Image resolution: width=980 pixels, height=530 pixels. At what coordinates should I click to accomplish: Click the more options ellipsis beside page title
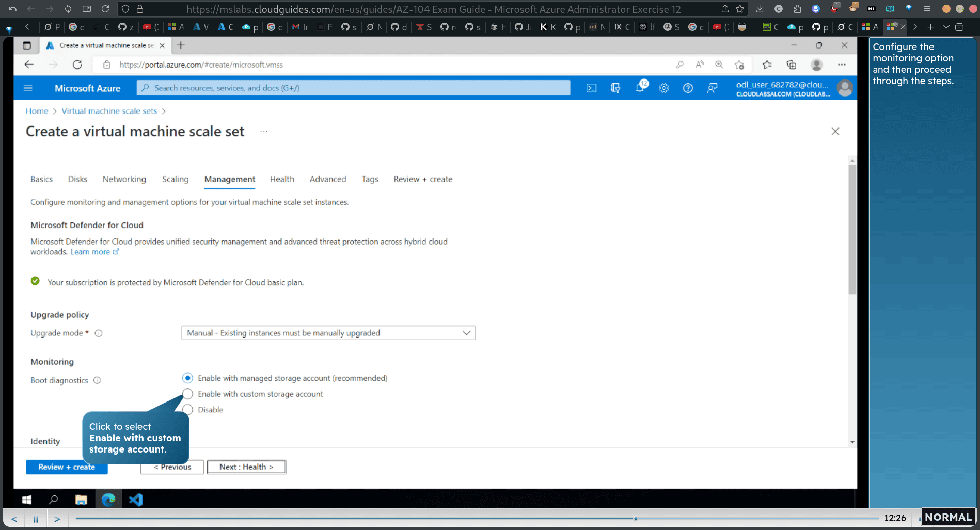coord(264,131)
